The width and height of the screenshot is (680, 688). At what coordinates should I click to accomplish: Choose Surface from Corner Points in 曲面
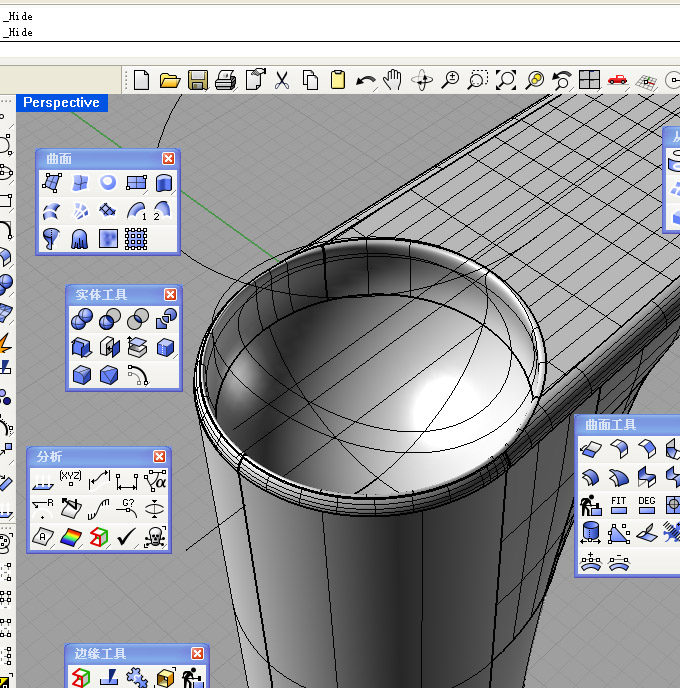tap(52, 183)
